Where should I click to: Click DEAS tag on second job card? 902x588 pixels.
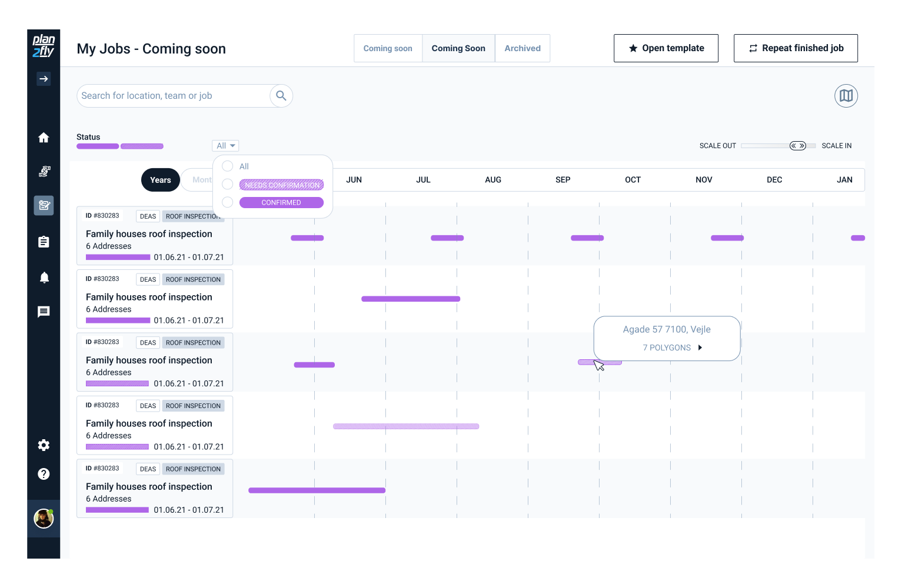point(148,279)
